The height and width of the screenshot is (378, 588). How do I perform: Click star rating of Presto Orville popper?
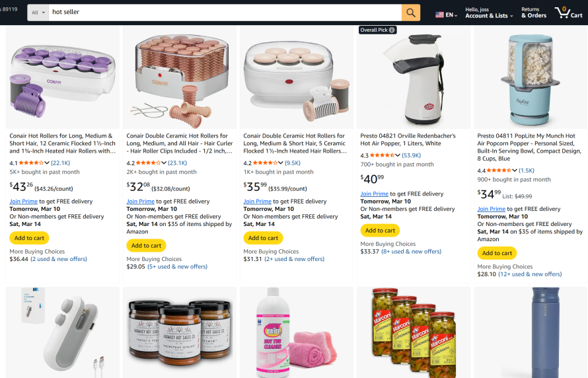click(x=382, y=155)
